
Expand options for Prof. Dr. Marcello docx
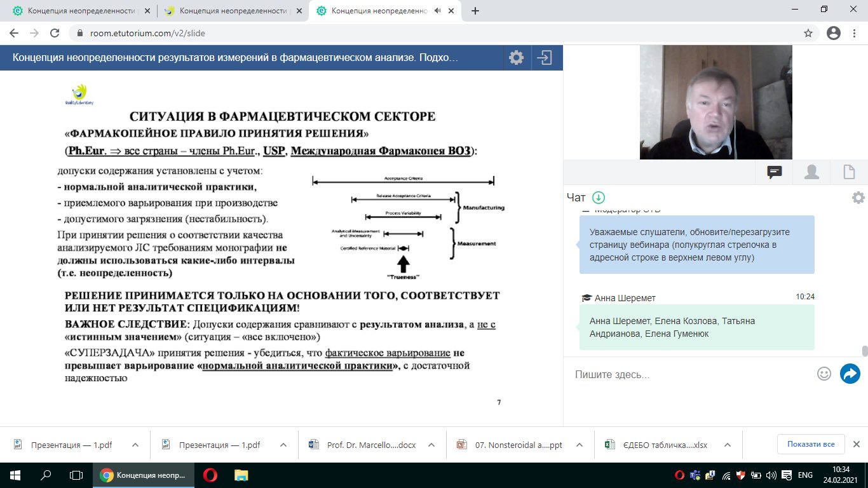[x=431, y=445]
